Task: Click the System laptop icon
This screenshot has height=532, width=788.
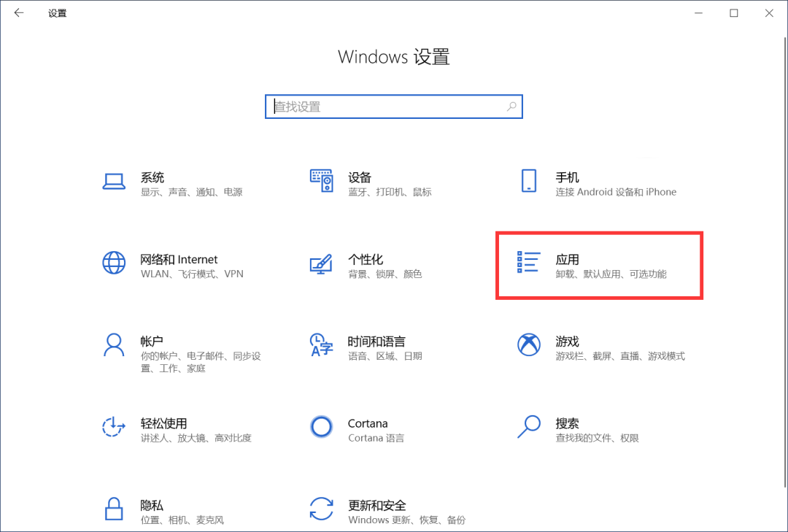Action: tap(114, 182)
